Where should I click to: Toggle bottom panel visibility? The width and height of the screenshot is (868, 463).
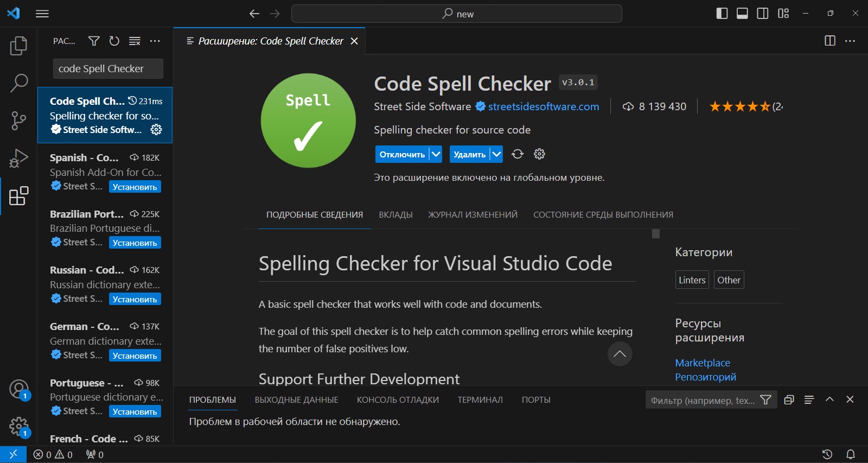coord(742,14)
